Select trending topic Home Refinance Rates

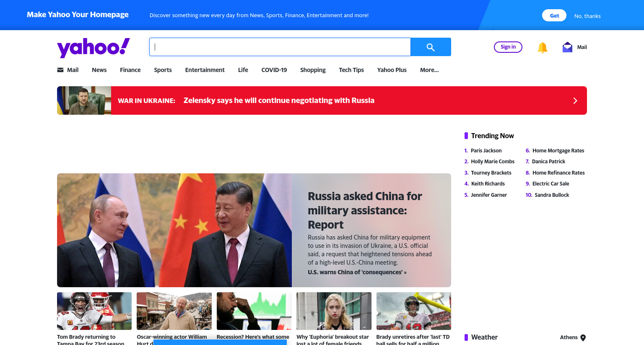click(x=558, y=173)
